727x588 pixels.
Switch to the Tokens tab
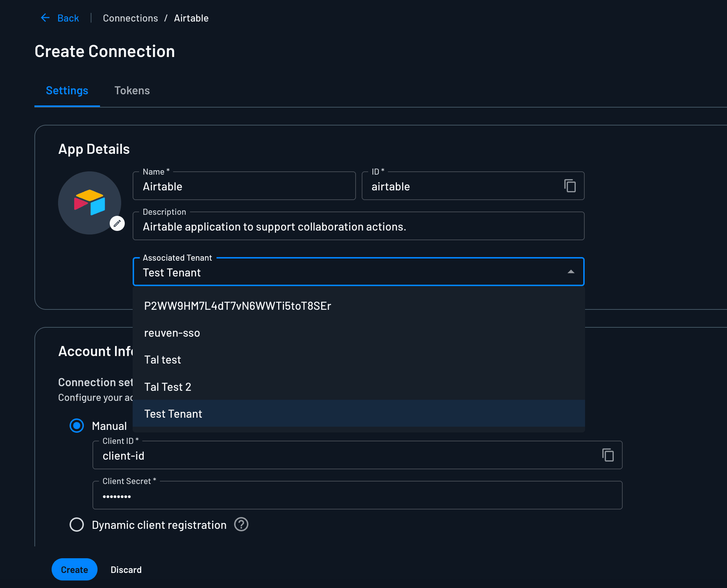coord(132,90)
